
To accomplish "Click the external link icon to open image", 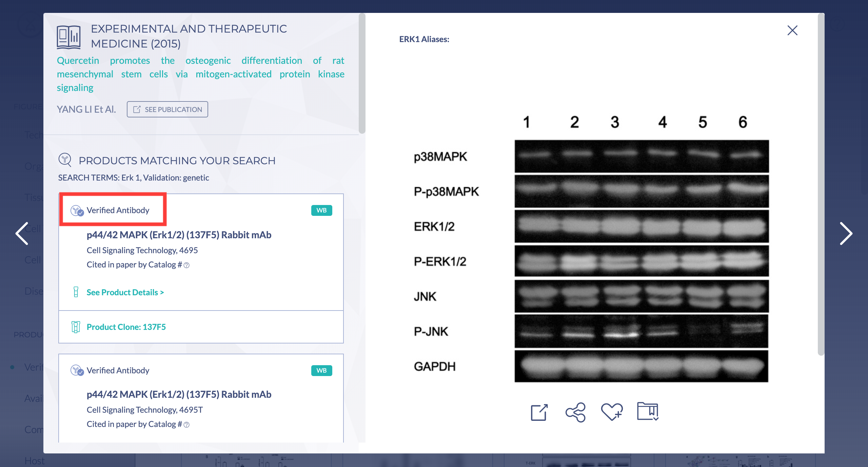I will point(538,412).
